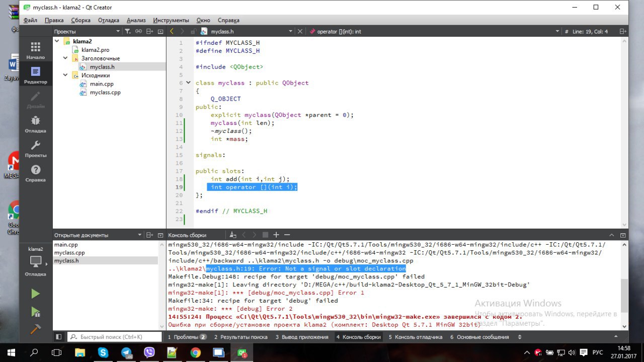644x362 pixels.
Task: Build project with hammer icon
Action: [35, 329]
